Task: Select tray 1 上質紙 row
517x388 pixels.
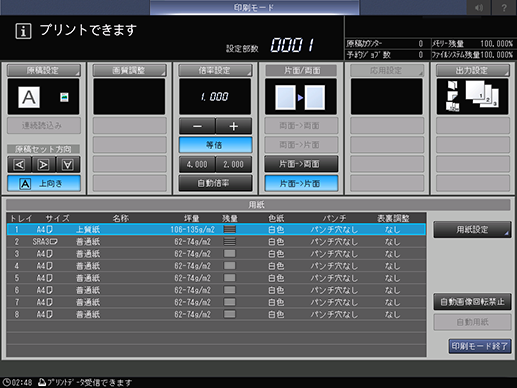Action: click(x=216, y=229)
